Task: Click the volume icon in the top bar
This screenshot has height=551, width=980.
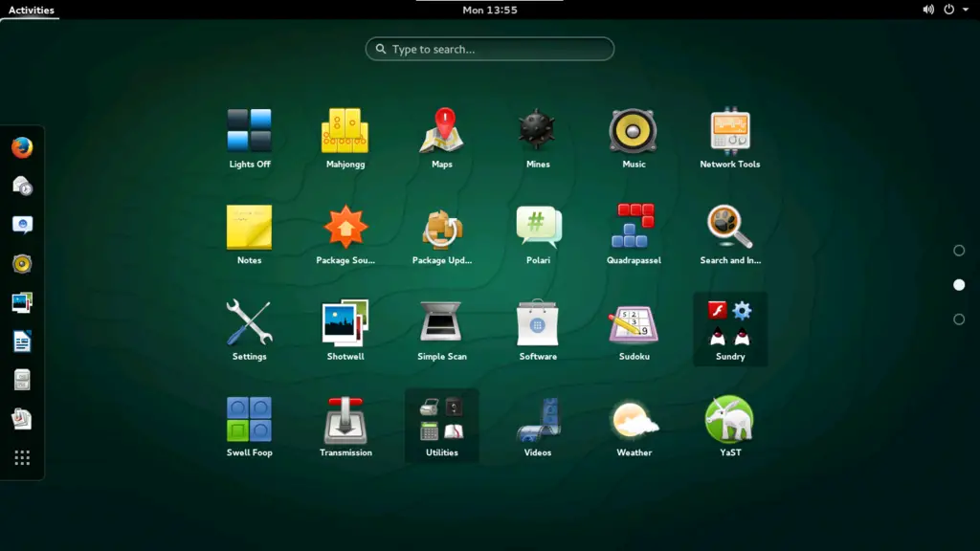Action: click(x=928, y=10)
